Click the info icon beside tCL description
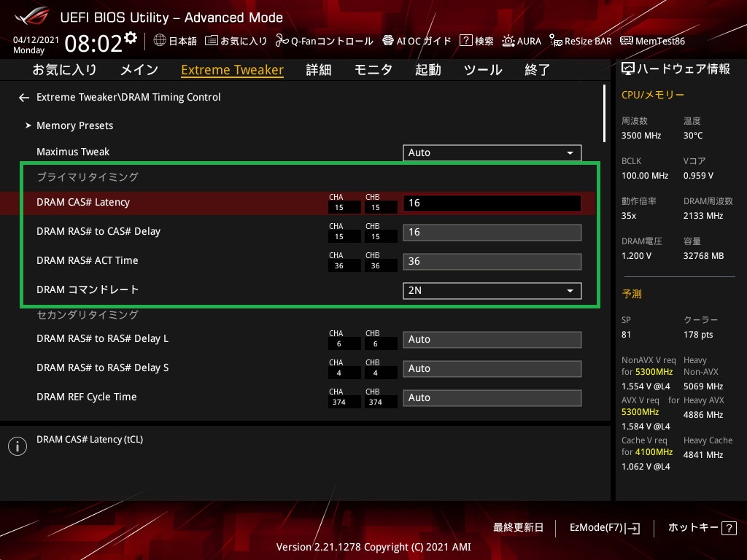This screenshot has width=747, height=560. point(18,446)
